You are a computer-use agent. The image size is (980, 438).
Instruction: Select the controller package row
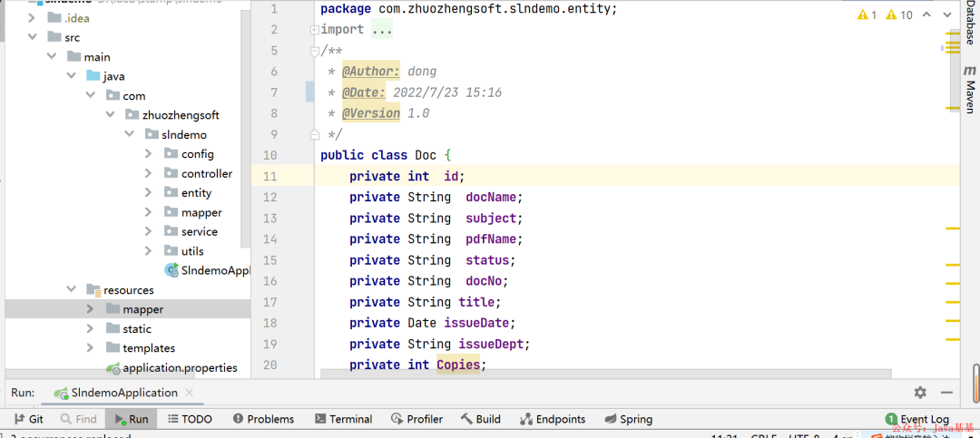click(x=128, y=173)
